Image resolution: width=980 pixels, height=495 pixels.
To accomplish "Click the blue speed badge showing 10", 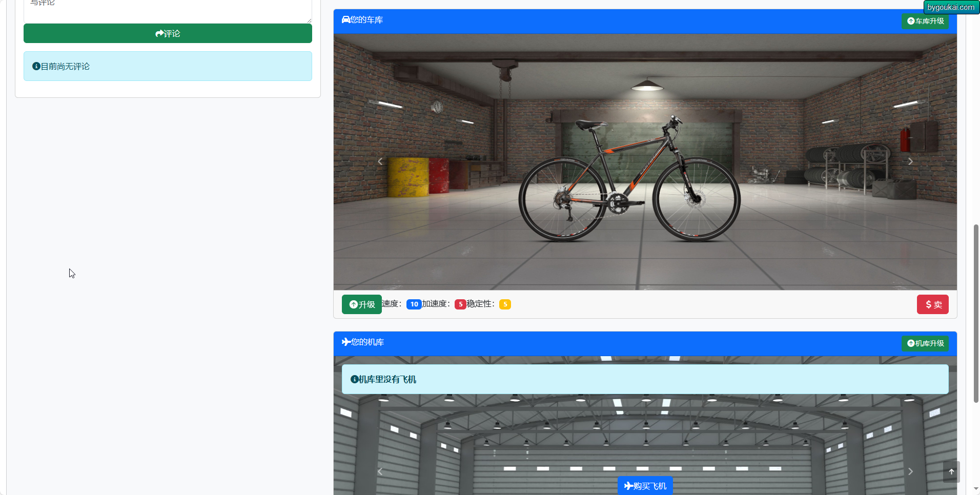I will click(x=414, y=304).
